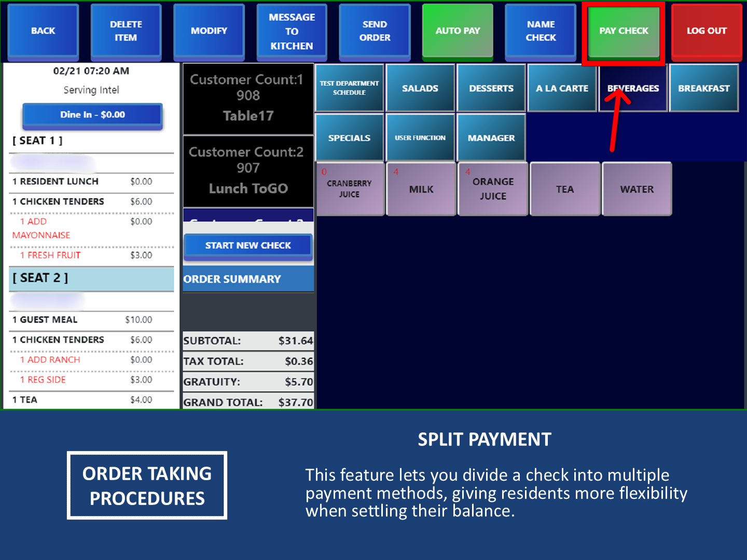Open the Salads category

(420, 88)
